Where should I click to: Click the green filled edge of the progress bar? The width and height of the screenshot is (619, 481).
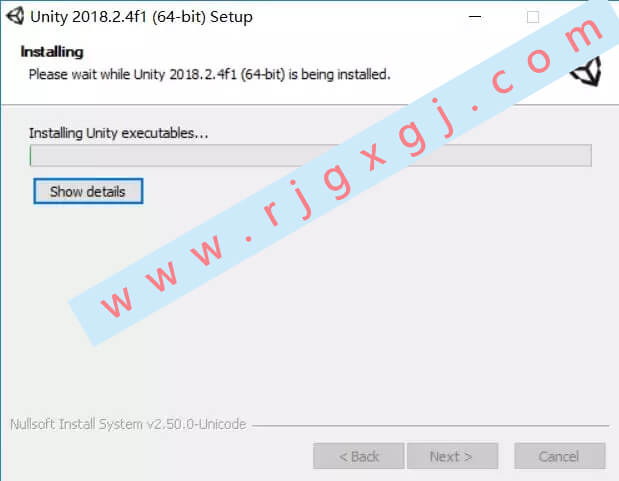[31, 155]
